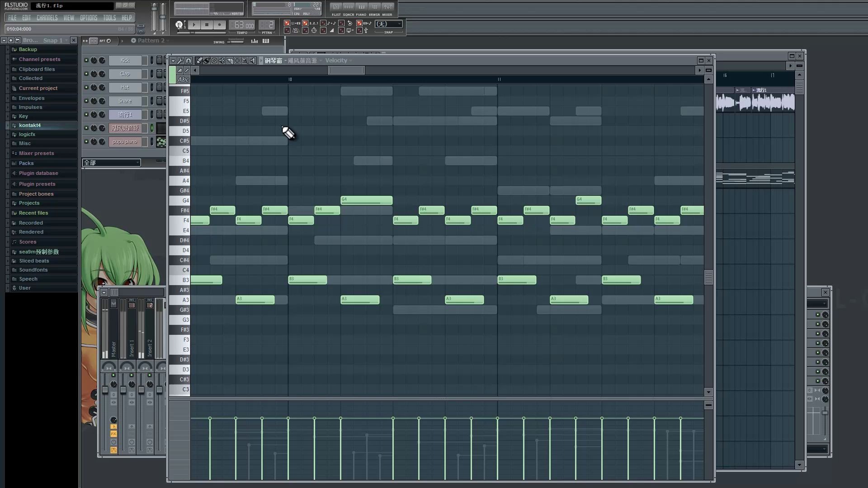
Task: Open the TOOLS menu
Action: [x=109, y=18]
